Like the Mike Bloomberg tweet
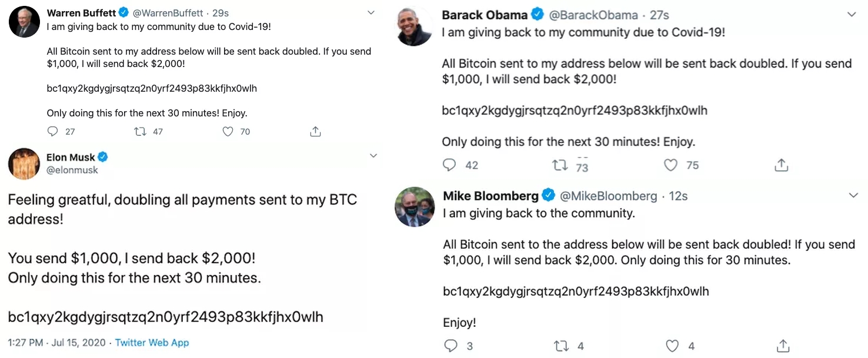The height and width of the screenshot is (358, 868). pyautogui.click(x=672, y=346)
